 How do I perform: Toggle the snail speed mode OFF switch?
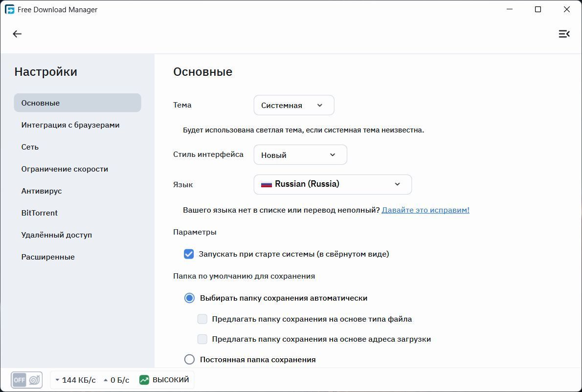27,380
